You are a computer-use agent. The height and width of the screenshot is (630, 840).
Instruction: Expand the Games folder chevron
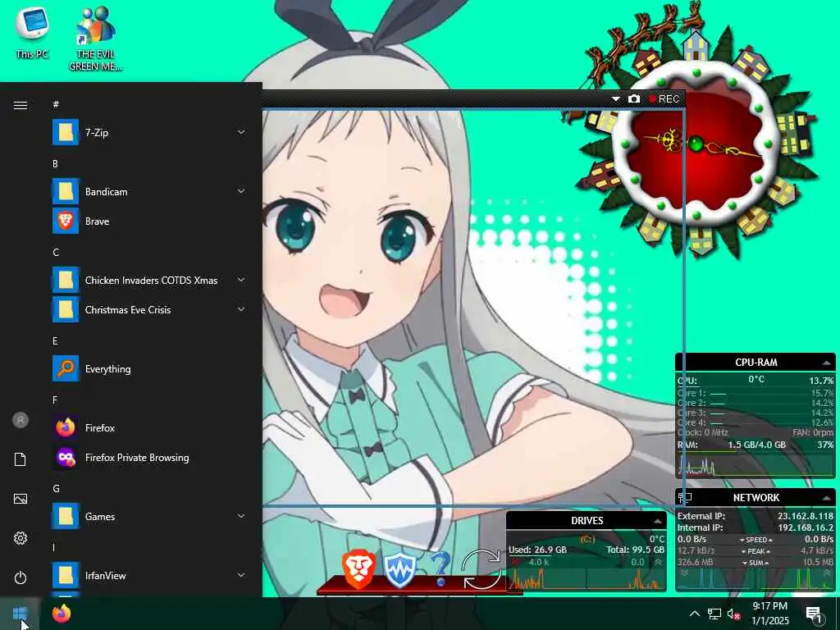[241, 516]
